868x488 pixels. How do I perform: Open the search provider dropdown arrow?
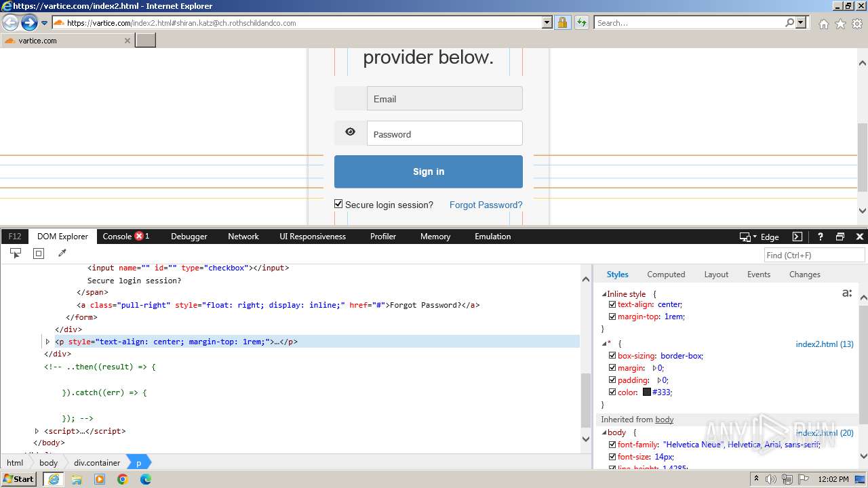point(801,22)
